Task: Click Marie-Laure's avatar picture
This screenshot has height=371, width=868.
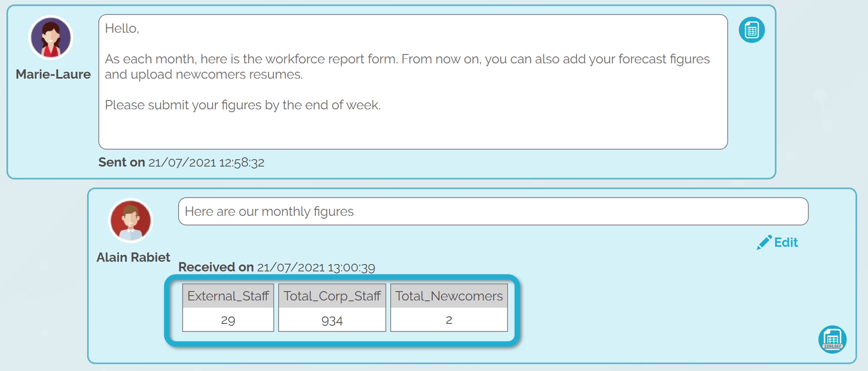Action: click(51, 38)
